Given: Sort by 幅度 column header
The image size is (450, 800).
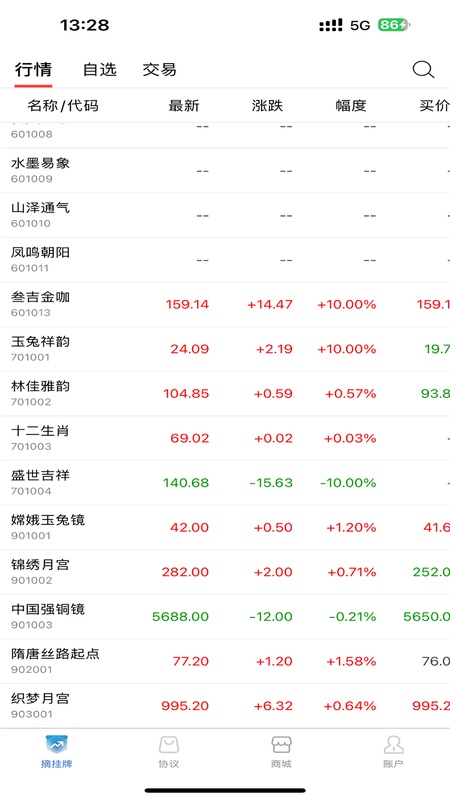Looking at the screenshot, I should [351, 106].
